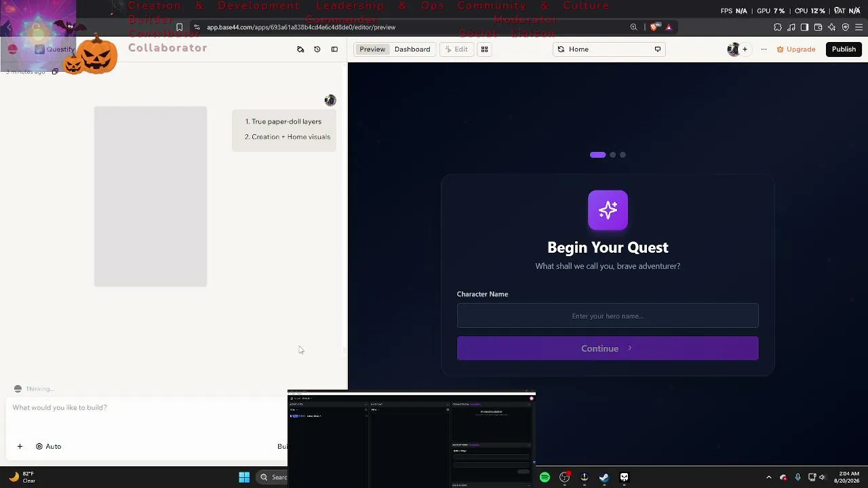Viewport: 868px width, 488px height.
Task: Select the first purple step indicator
Action: [x=597, y=155]
